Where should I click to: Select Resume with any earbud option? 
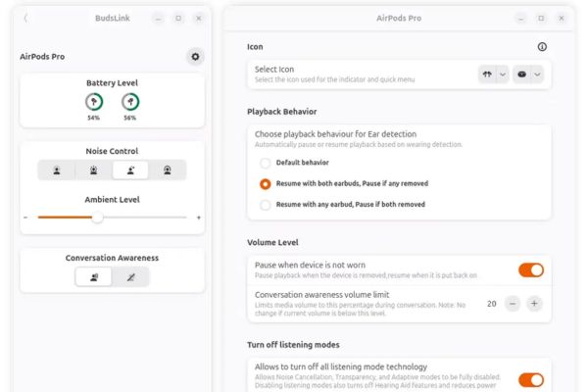pos(266,205)
